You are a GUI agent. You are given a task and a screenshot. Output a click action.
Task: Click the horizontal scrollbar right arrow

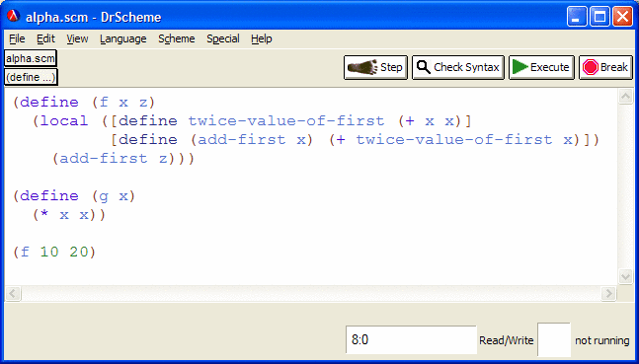click(608, 293)
